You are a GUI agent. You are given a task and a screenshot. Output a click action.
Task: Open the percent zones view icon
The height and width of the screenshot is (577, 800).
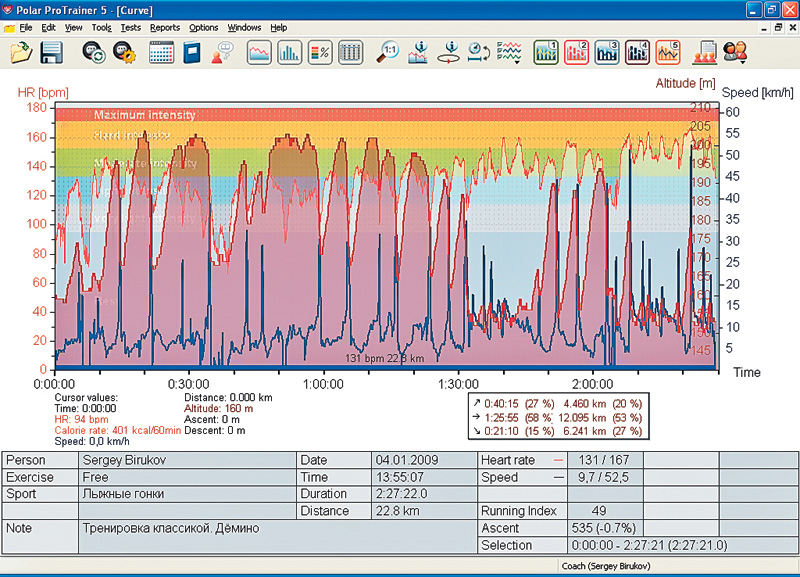click(320, 53)
